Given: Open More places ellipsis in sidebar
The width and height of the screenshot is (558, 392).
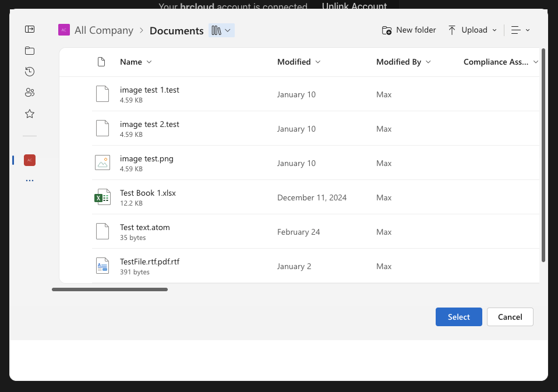Looking at the screenshot, I should tap(30, 181).
